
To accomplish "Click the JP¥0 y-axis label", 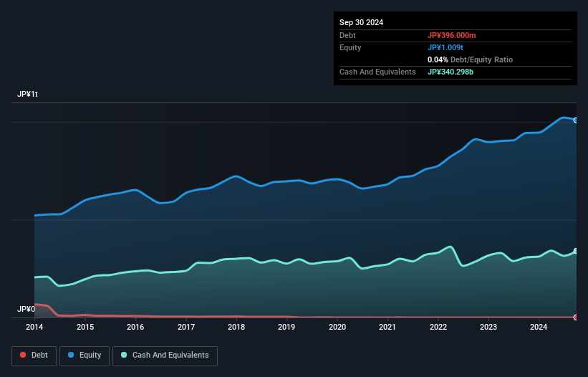I will tap(26, 309).
